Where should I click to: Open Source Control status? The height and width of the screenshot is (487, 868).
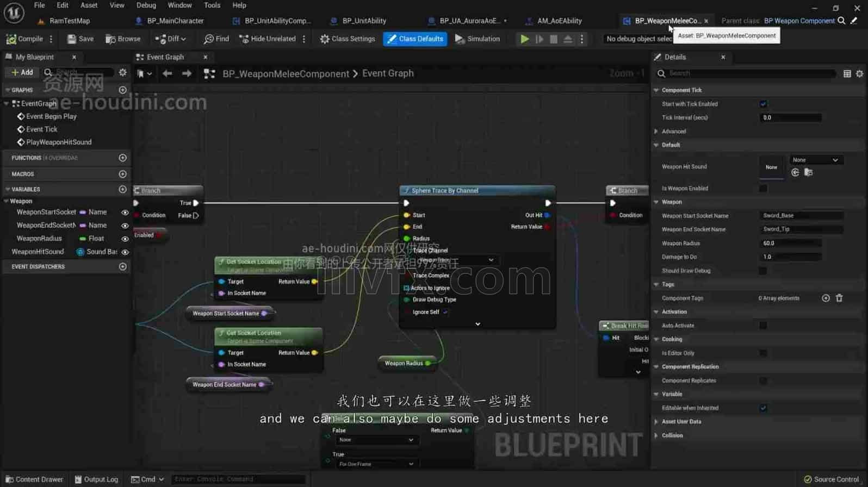[831, 479]
